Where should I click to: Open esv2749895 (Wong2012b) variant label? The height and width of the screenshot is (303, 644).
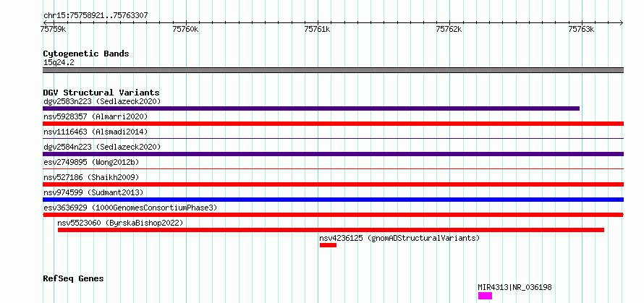coord(91,162)
